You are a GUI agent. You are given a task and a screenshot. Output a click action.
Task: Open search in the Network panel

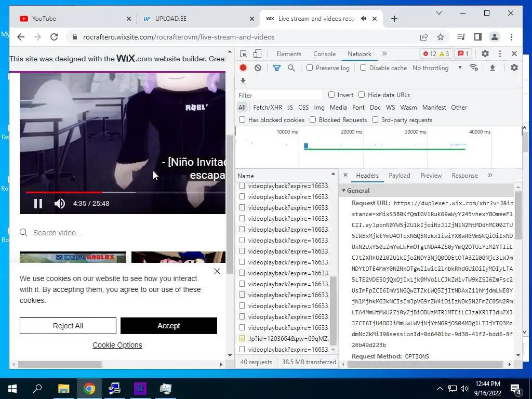[291, 68]
